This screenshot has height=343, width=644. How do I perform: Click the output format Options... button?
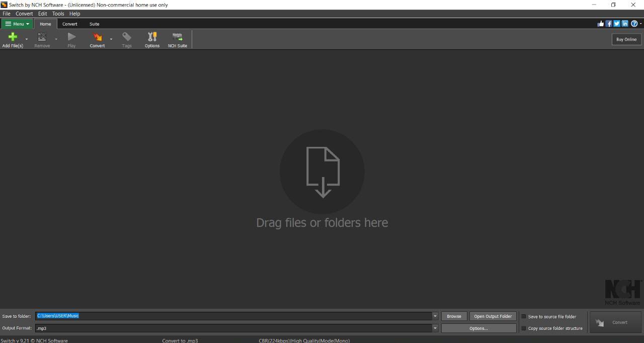478,328
